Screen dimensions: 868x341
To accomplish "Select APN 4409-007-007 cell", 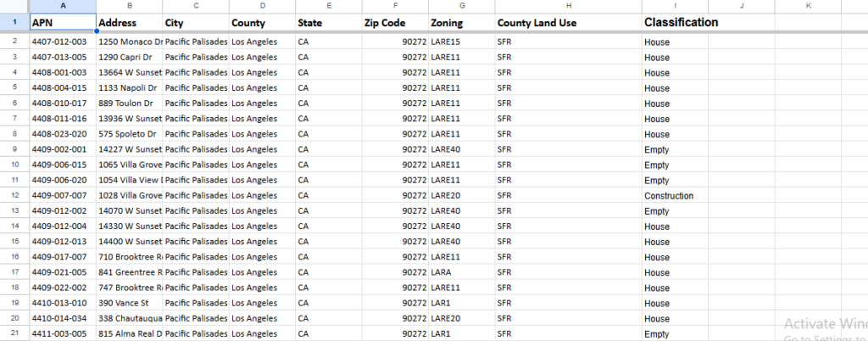I will click(63, 196).
